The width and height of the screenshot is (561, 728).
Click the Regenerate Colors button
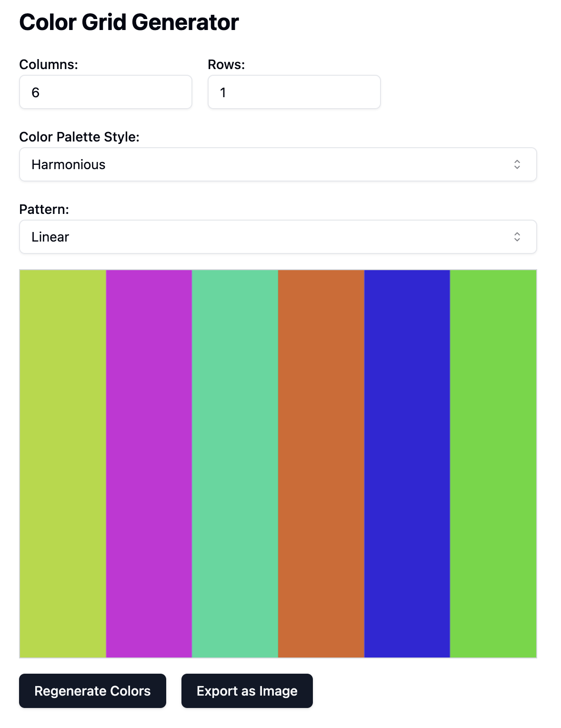pyautogui.click(x=92, y=691)
